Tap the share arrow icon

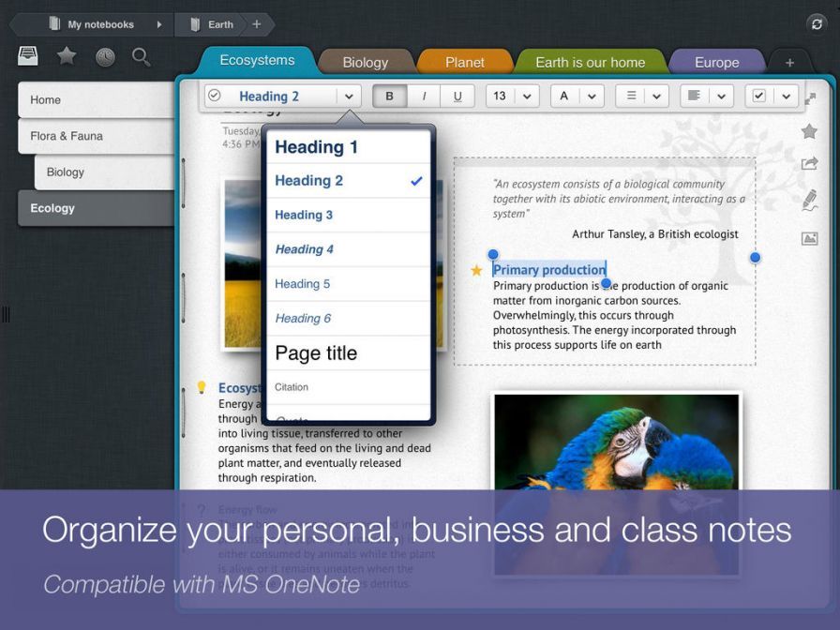tap(809, 164)
